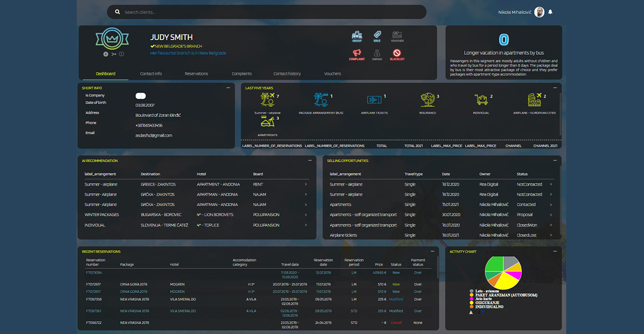This screenshot has height=334, width=644.
Task: Click the Group icon in client header
Action: [x=357, y=35]
